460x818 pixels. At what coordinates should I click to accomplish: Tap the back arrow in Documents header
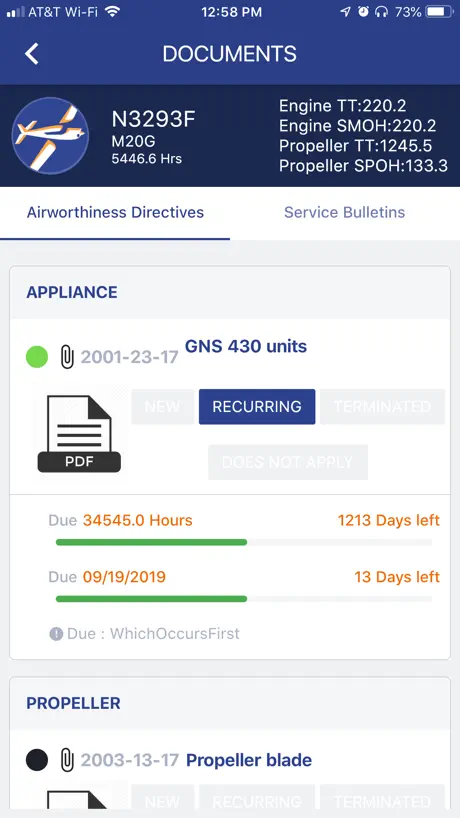tap(32, 54)
